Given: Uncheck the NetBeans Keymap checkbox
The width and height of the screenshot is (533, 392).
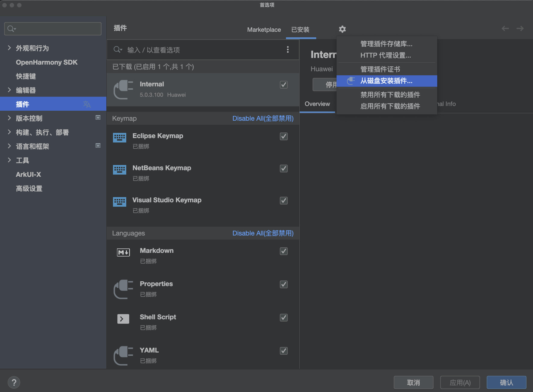Looking at the screenshot, I should (x=284, y=168).
